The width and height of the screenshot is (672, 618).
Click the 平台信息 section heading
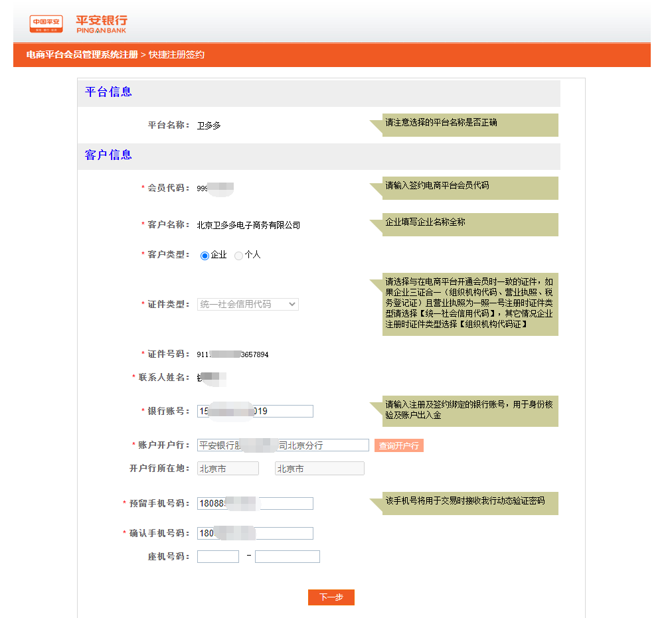coord(108,92)
